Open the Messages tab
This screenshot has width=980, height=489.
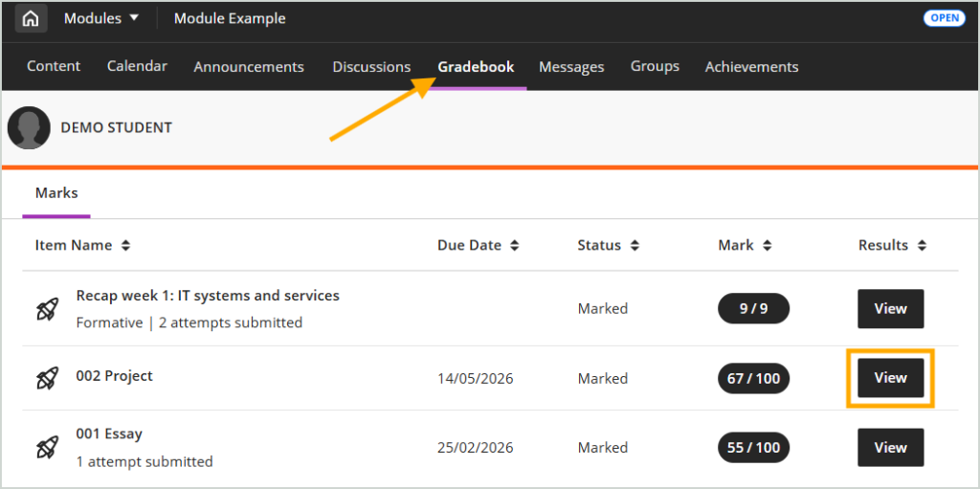pos(571,67)
